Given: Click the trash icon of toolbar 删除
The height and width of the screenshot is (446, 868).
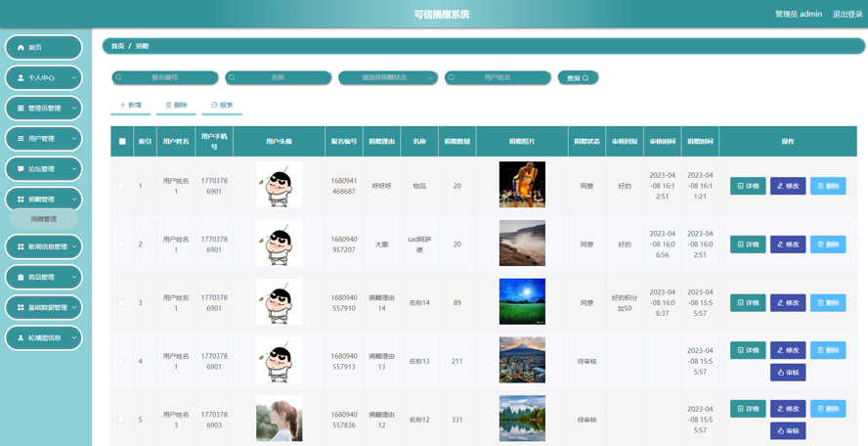Looking at the screenshot, I should (168, 105).
